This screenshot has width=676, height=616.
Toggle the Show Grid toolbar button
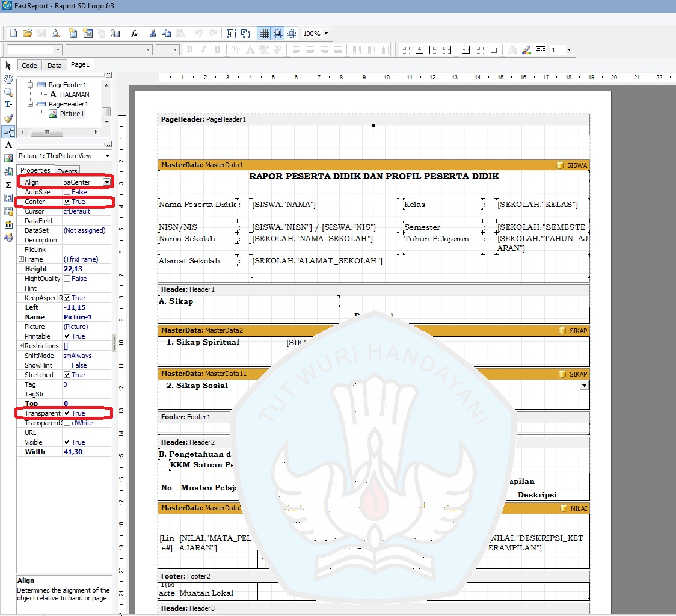(263, 34)
